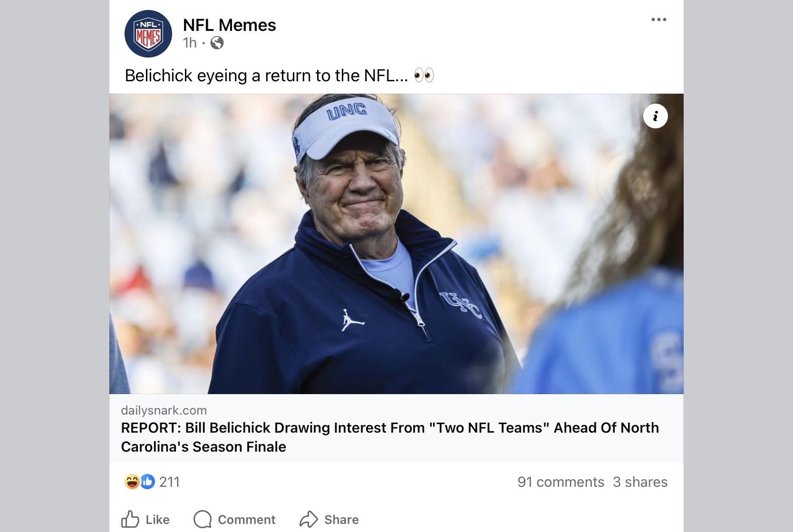Open the 1h post timestamp
Screen dimensions: 793x532
pos(190,43)
